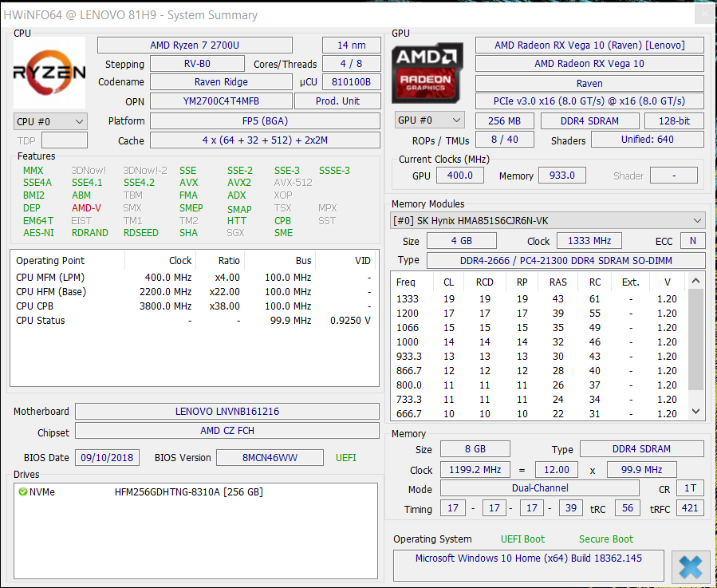The width and height of the screenshot is (717, 588).
Task: Click the YM2700C4T4MFB OPN value
Action: coord(221,101)
